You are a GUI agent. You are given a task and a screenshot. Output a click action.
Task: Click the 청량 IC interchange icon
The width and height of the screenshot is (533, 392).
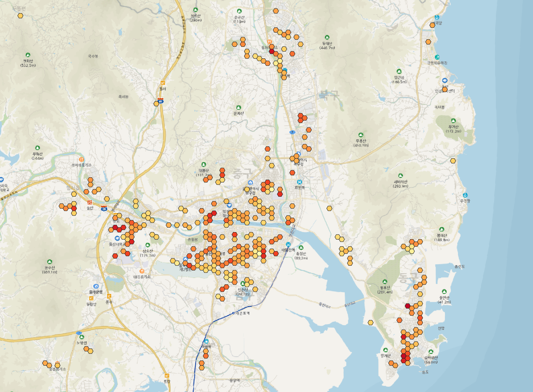[167, 376]
